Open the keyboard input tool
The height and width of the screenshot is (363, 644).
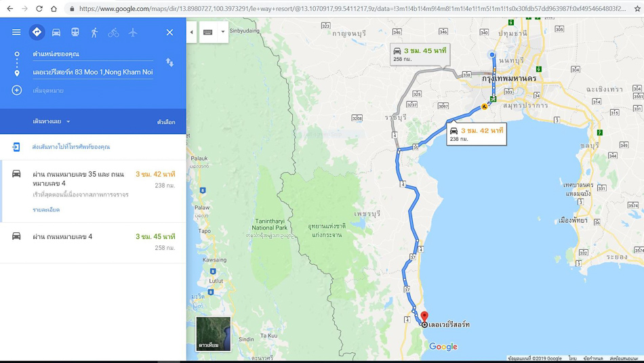(x=208, y=32)
